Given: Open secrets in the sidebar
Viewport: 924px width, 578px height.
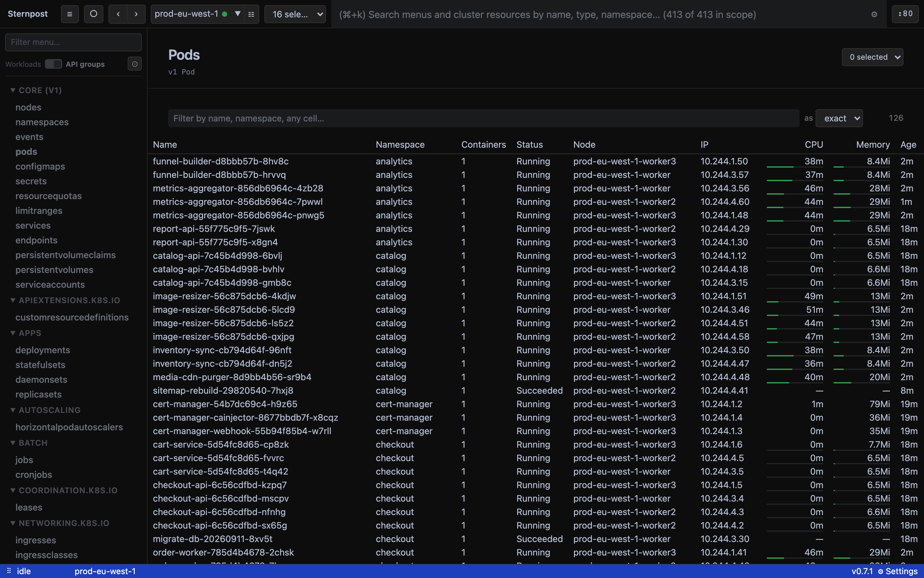Looking at the screenshot, I should point(31,181).
